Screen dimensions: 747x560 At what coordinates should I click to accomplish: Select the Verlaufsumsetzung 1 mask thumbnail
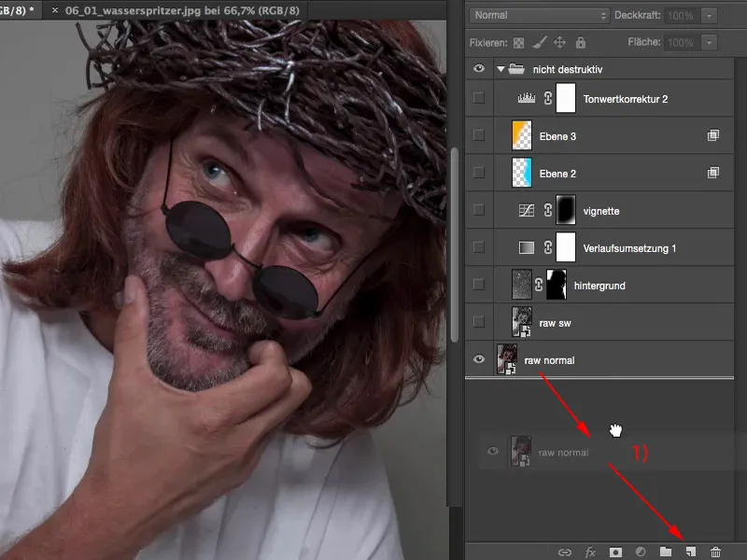coord(566,247)
